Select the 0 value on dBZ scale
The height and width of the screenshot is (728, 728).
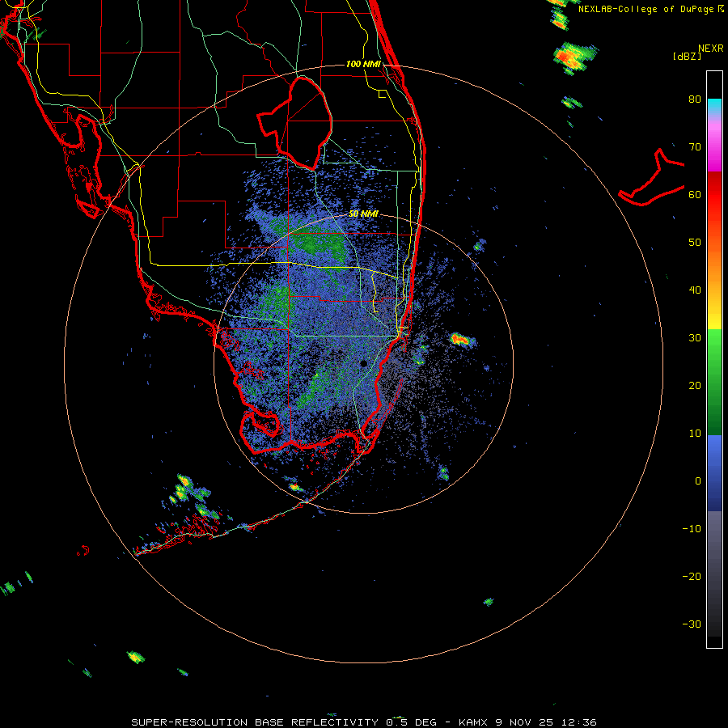(698, 481)
